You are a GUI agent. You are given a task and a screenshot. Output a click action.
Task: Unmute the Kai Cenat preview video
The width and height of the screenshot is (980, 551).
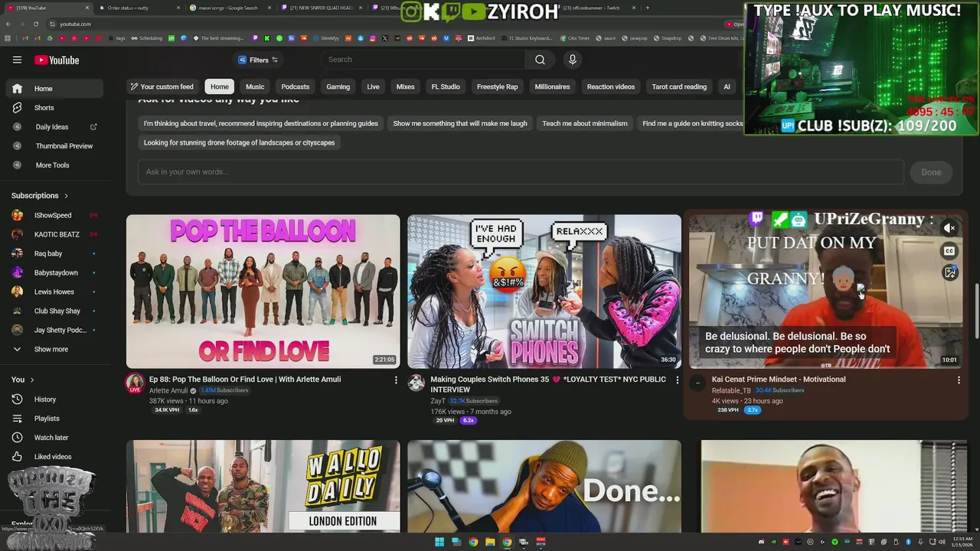[949, 228]
